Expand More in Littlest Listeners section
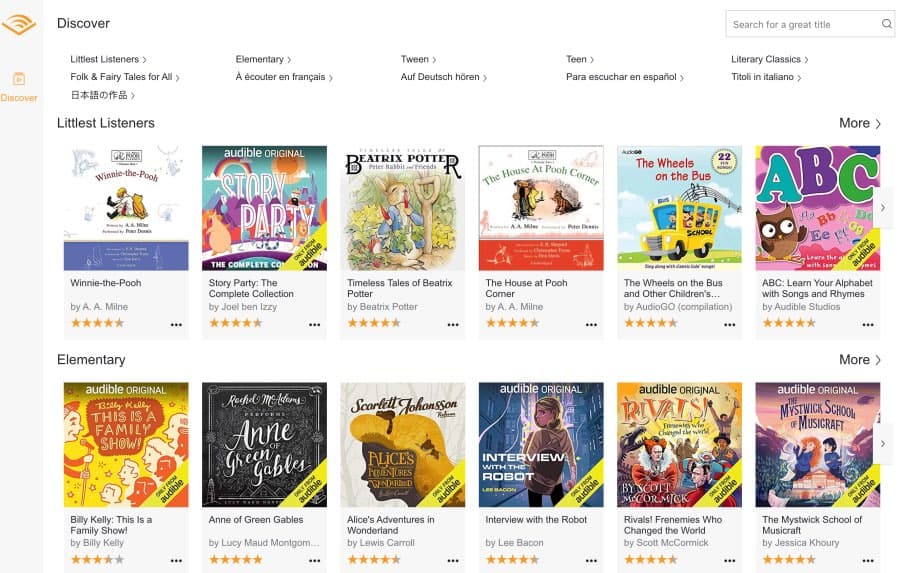Screen dimensions: 900x573 [860, 123]
